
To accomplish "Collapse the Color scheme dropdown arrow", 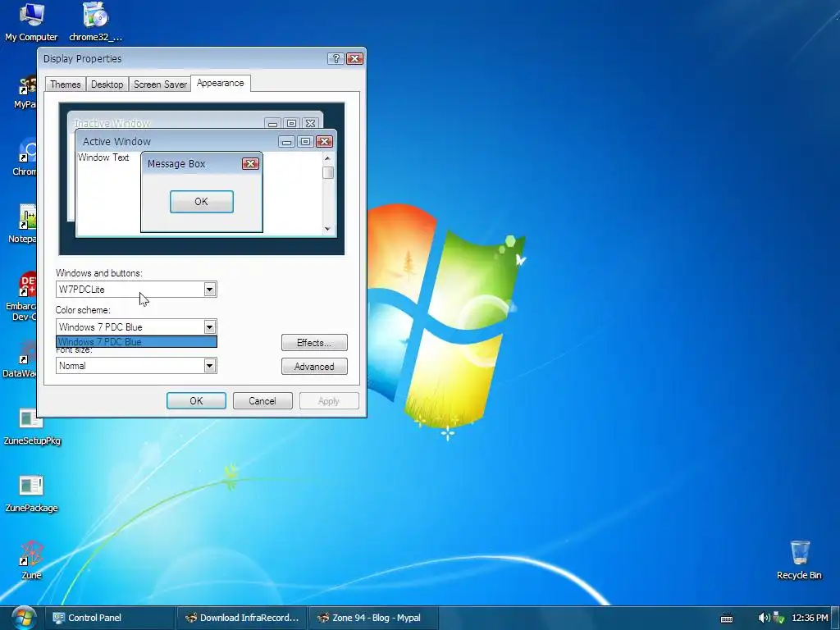I will point(209,326).
